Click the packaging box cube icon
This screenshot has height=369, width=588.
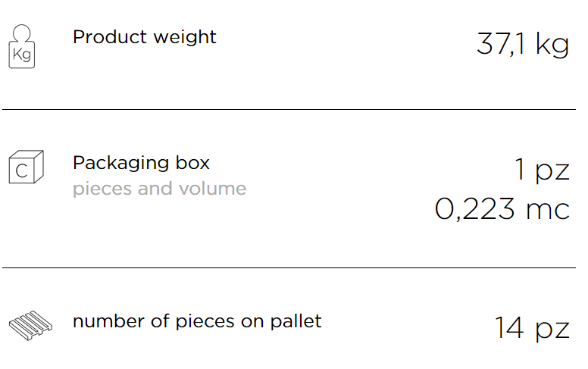tap(27, 167)
